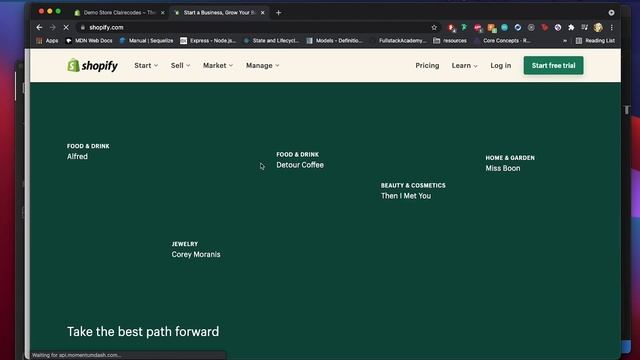Image resolution: width=640 pixels, height=360 pixels.
Task: Click the first red extension icon in toolbar
Action: tap(451, 27)
